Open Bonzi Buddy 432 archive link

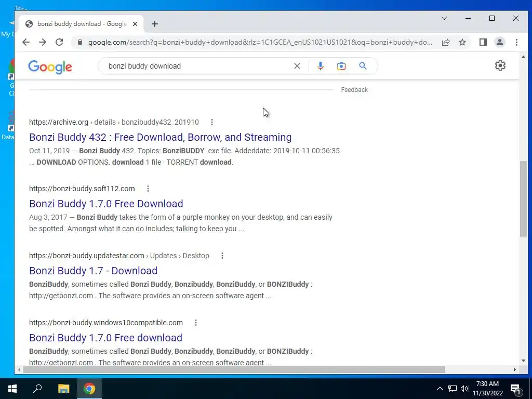click(160, 137)
